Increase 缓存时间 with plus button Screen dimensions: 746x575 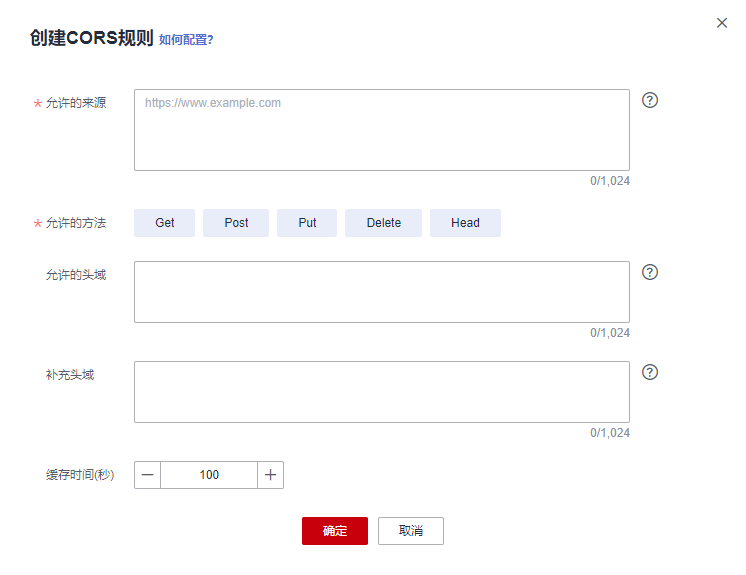(270, 475)
